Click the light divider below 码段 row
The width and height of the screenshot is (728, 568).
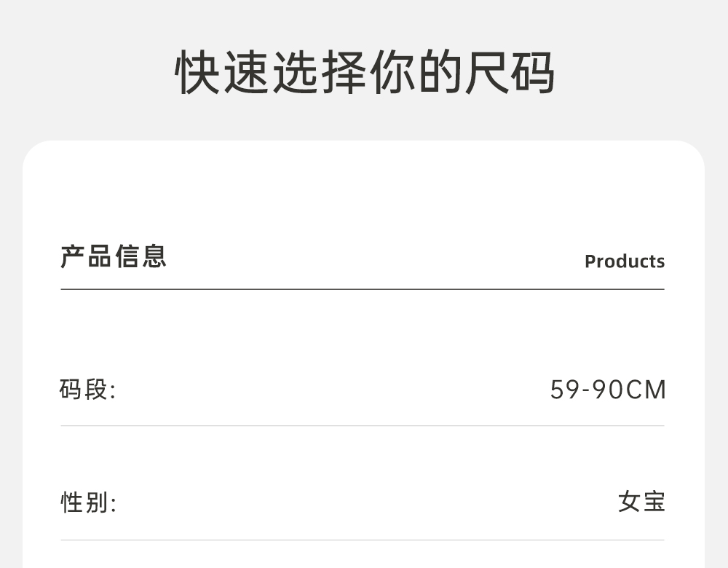tap(363, 426)
